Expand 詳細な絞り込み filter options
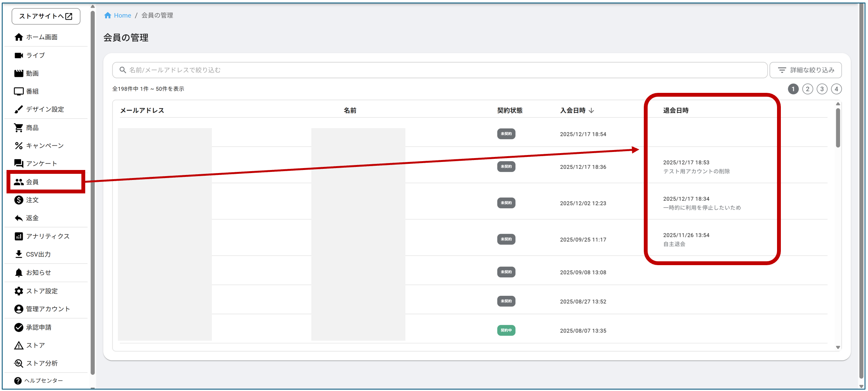The height and width of the screenshot is (391, 868). (x=805, y=70)
